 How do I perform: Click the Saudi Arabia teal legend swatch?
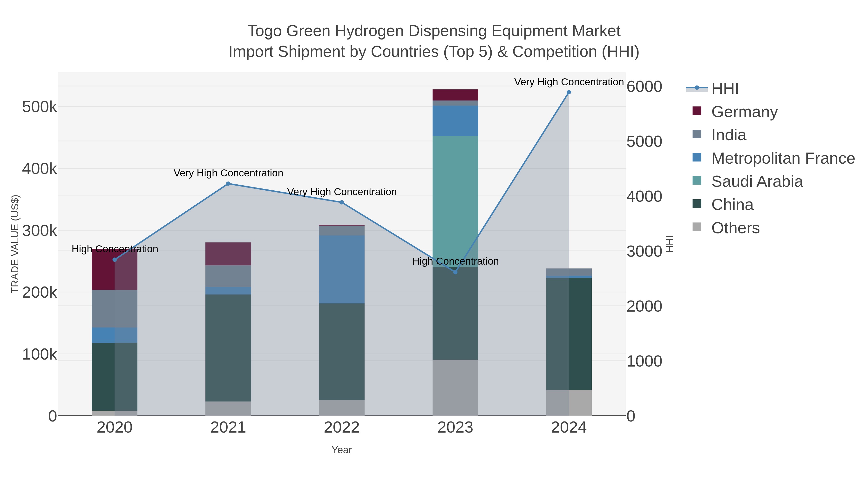pos(697,180)
